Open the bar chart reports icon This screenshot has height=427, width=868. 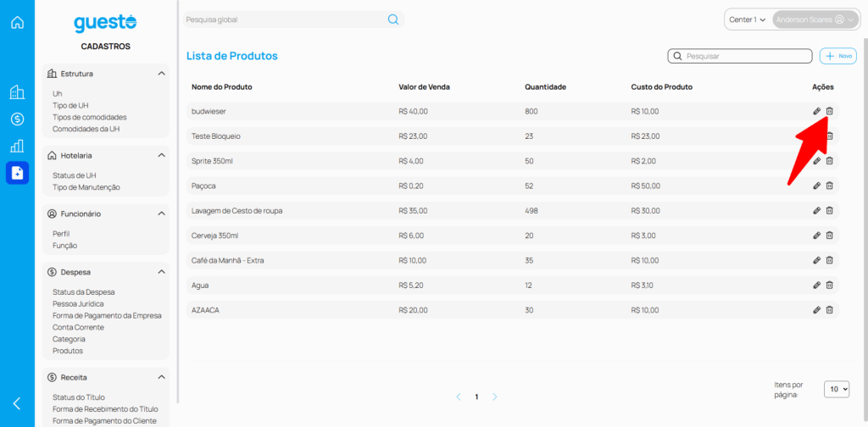tap(17, 146)
